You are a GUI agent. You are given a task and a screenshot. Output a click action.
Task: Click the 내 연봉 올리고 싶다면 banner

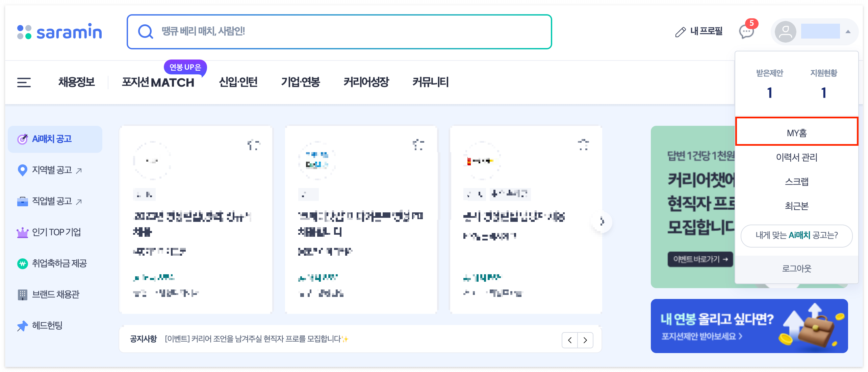(x=749, y=326)
